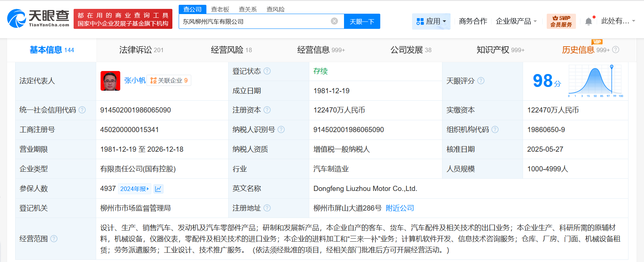Show help icon next to 历史信息

(616, 50)
